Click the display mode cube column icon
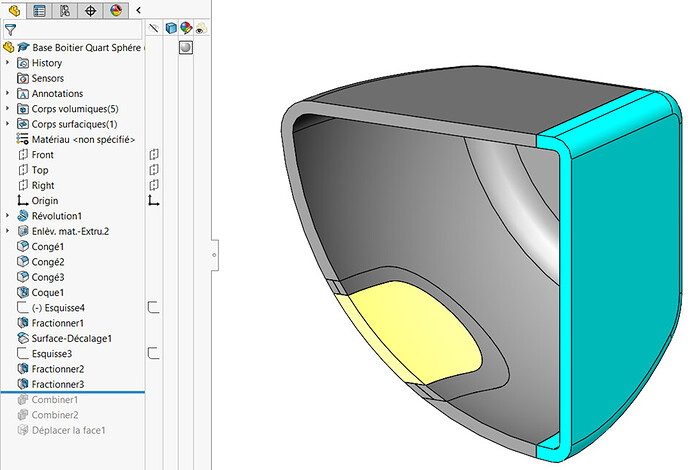 170,30
